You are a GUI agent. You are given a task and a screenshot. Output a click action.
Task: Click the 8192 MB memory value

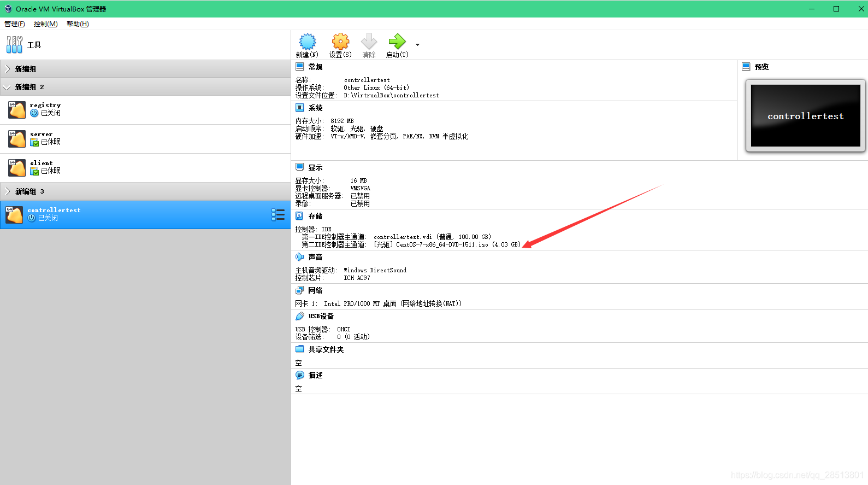click(342, 121)
